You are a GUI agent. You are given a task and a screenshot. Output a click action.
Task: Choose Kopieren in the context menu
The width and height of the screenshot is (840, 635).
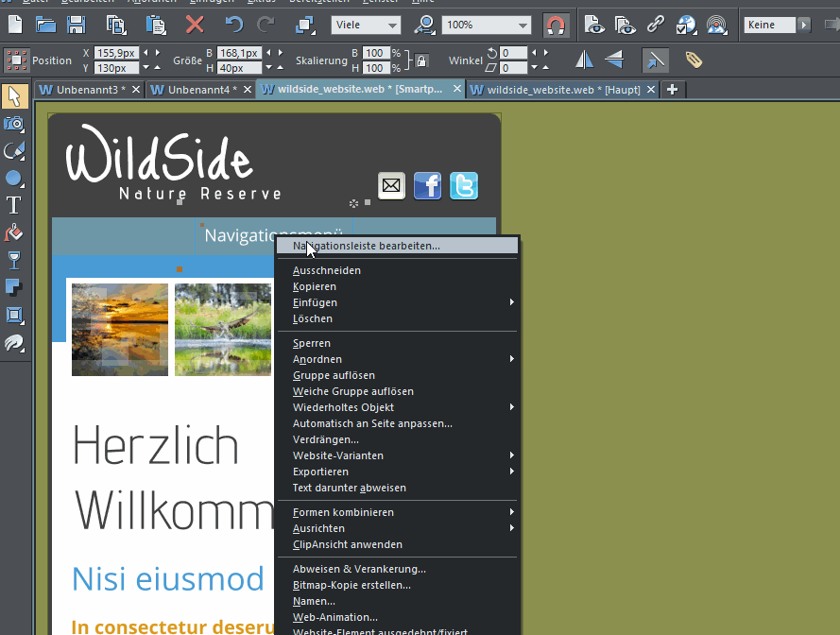coord(398,286)
